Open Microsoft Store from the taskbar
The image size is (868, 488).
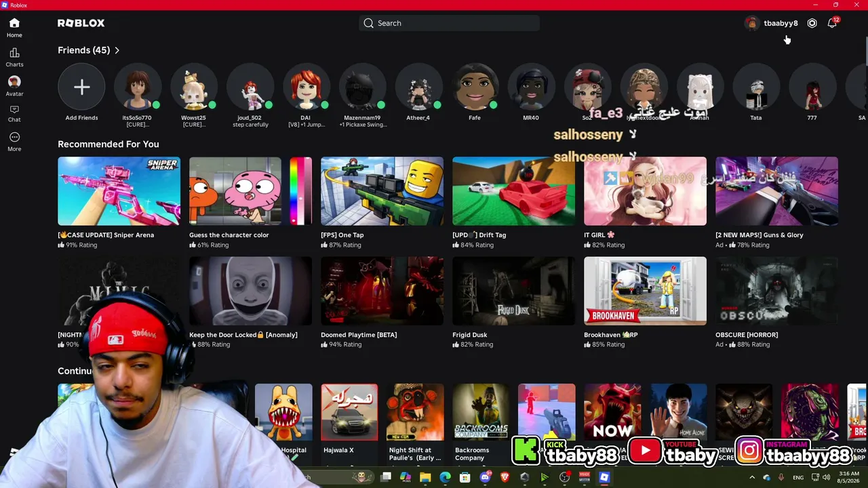coord(465,477)
